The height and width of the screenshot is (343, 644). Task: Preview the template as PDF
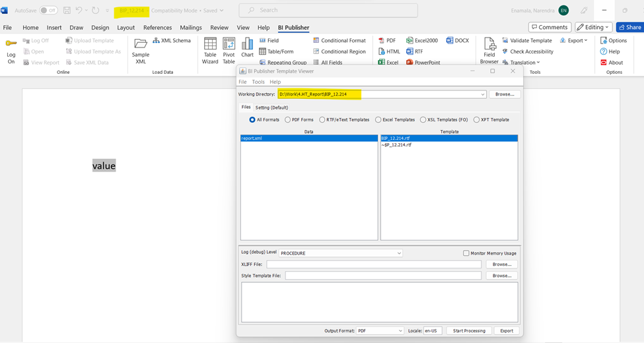(x=387, y=40)
